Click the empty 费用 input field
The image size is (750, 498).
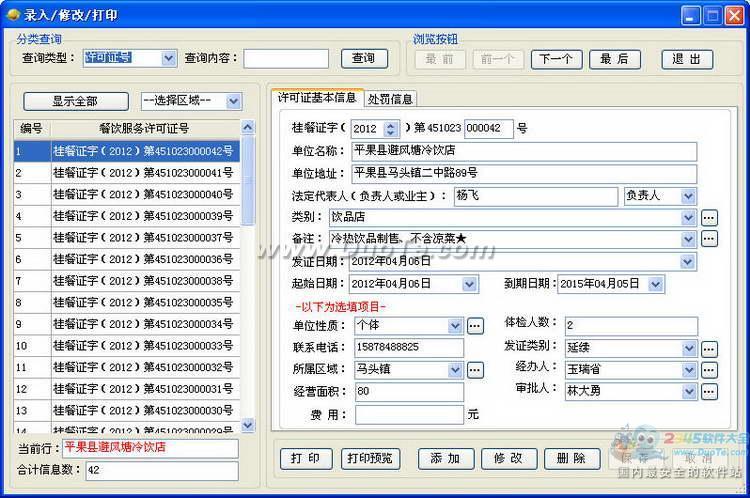pos(409,415)
